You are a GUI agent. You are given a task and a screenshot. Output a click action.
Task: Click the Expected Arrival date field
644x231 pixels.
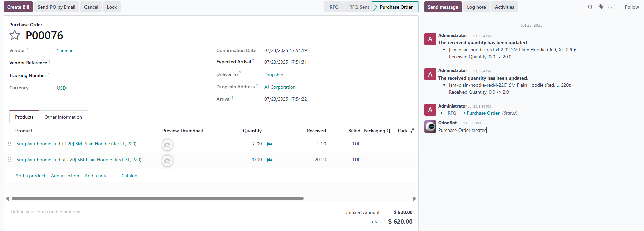tap(285, 62)
